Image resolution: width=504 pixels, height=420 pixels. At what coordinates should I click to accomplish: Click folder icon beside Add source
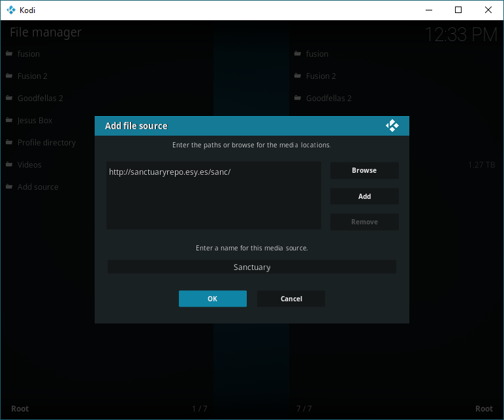tap(9, 187)
